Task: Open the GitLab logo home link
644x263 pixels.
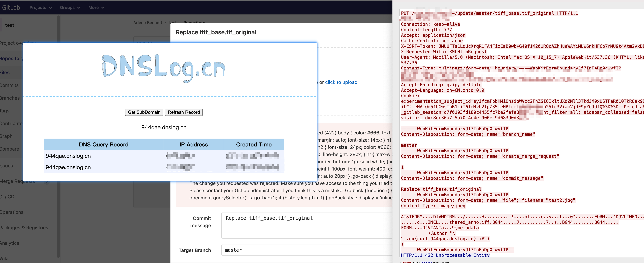Action: click(11, 8)
